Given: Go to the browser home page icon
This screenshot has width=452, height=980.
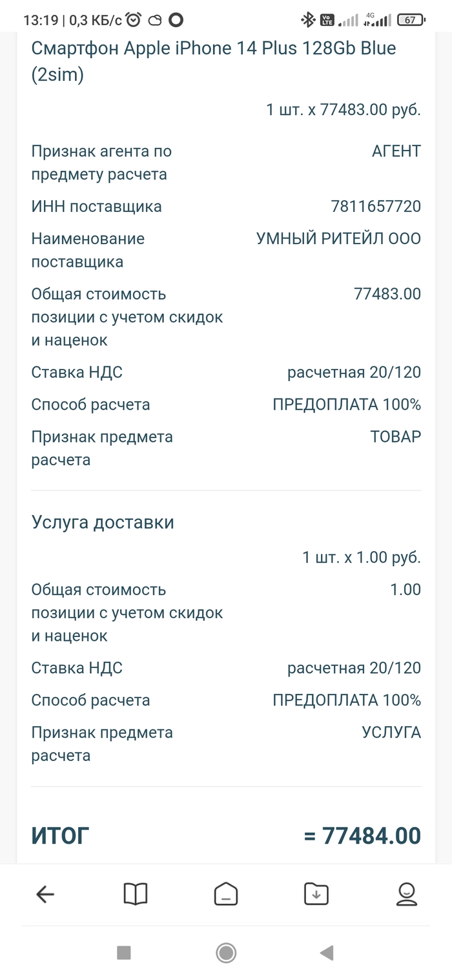Looking at the screenshot, I should [x=226, y=894].
